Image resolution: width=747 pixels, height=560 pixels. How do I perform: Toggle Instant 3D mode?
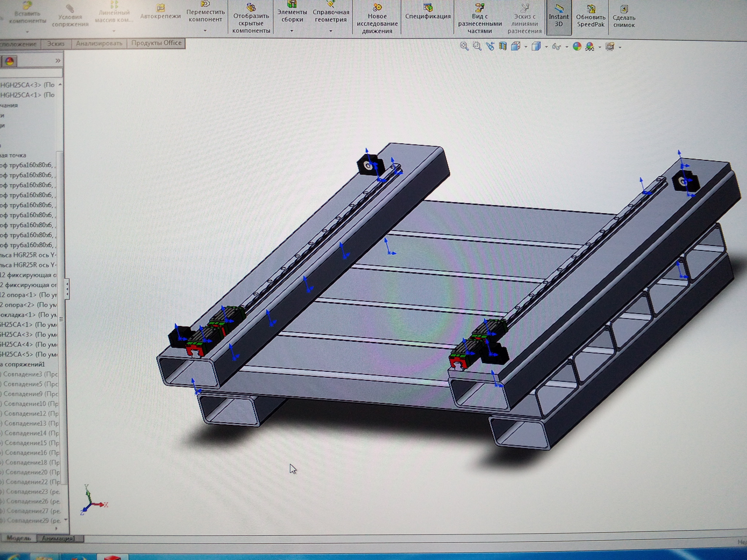click(x=558, y=16)
